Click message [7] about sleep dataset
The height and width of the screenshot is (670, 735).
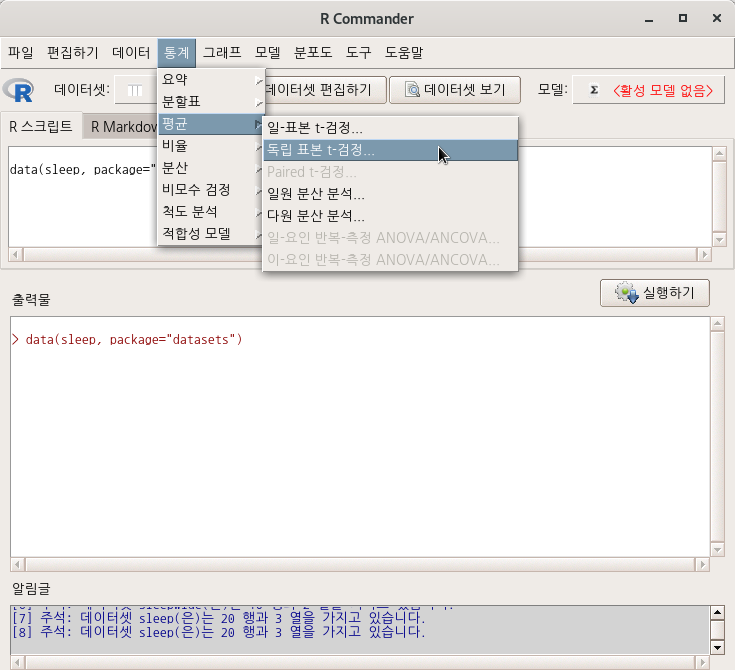pyautogui.click(x=218, y=617)
